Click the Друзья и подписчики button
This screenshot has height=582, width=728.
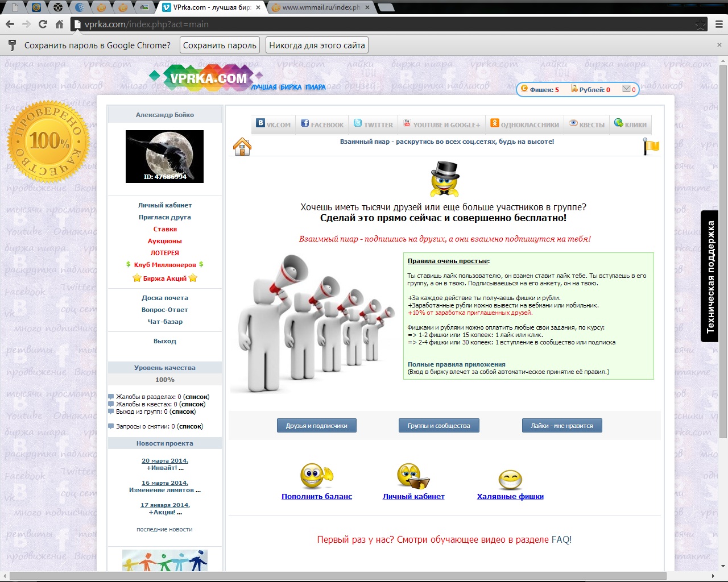317,426
